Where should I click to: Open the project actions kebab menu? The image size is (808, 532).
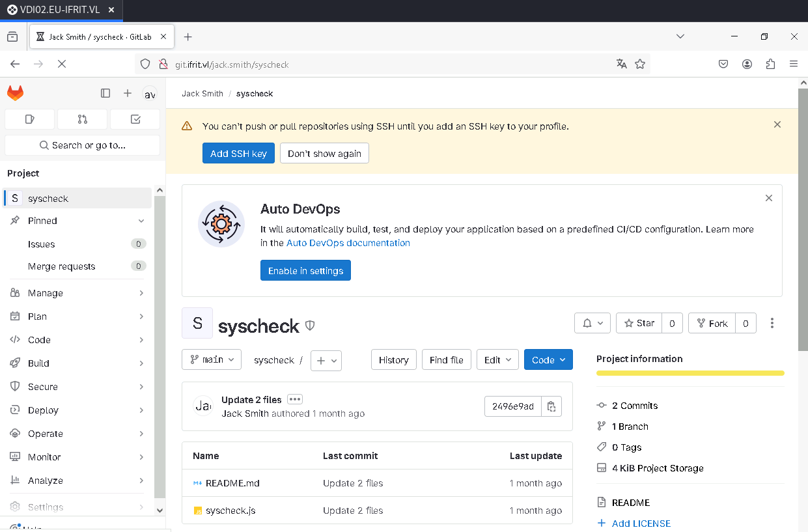point(772,323)
